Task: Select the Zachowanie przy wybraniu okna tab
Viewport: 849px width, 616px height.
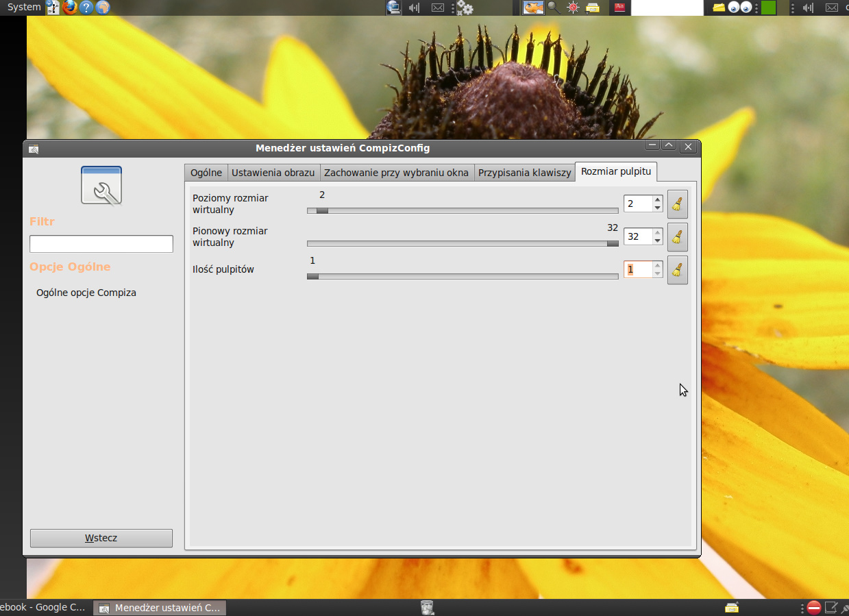Action: click(396, 173)
